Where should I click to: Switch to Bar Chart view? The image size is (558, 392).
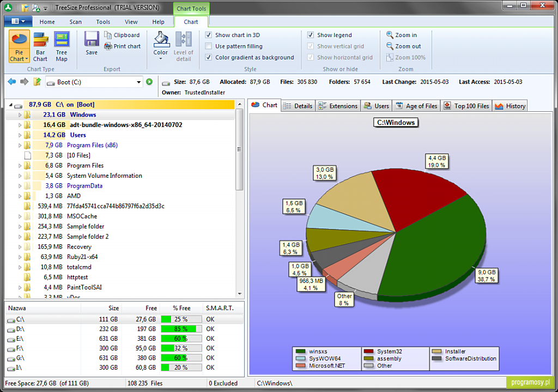pos(40,47)
